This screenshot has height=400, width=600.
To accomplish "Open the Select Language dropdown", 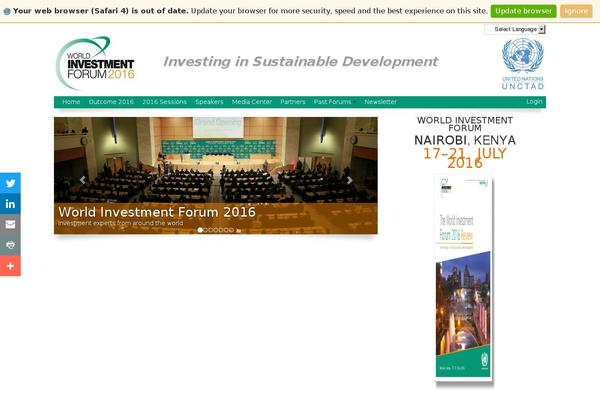I will 515,29.
